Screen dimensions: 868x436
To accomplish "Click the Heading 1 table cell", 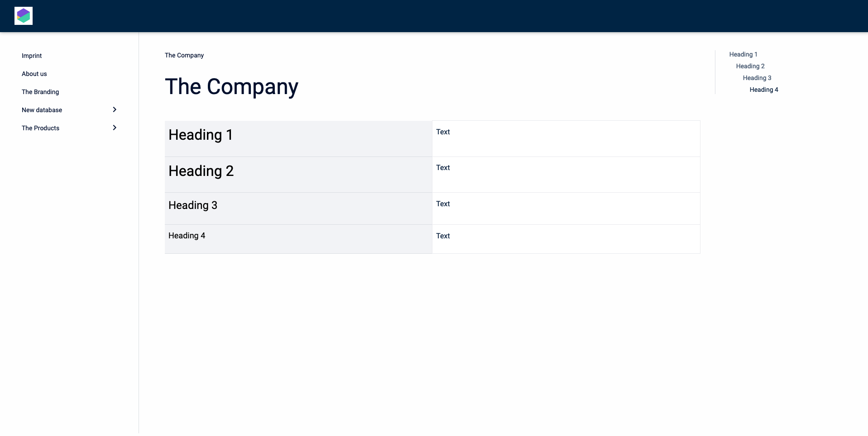I will pyautogui.click(x=201, y=135).
